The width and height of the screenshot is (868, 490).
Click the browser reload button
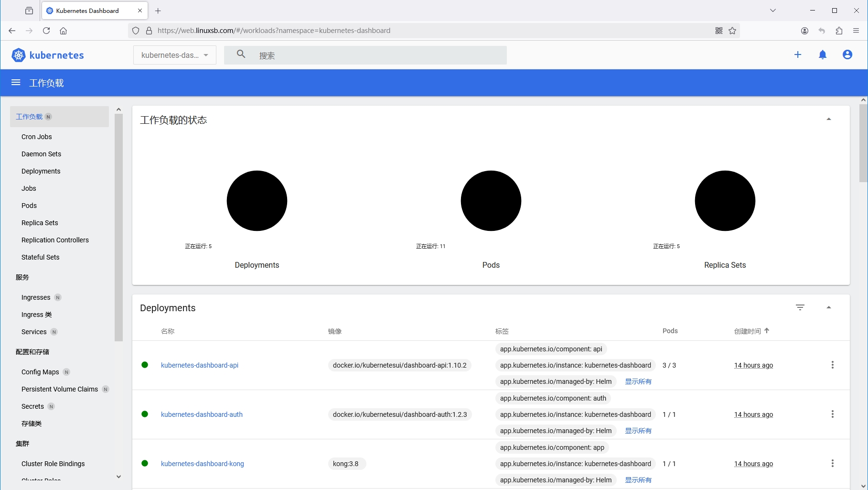coord(46,31)
